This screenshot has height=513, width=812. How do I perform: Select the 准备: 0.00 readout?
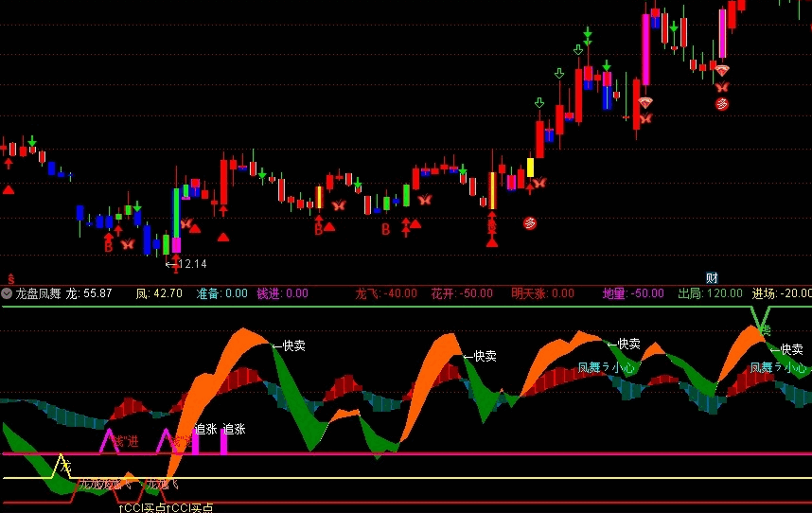coord(222,294)
